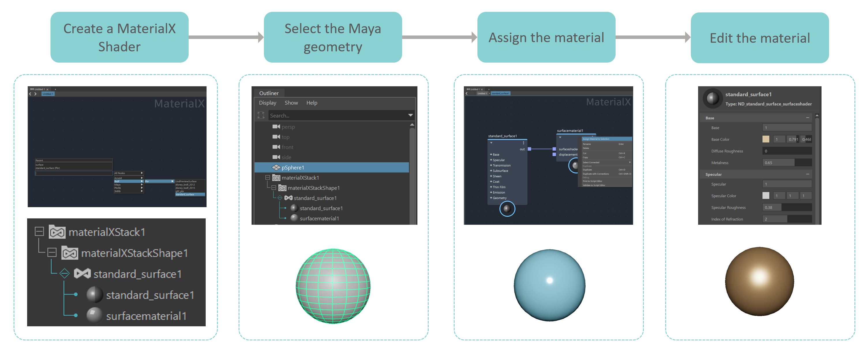
Task: Open the Outliner search dropdown arrow
Action: [x=410, y=115]
